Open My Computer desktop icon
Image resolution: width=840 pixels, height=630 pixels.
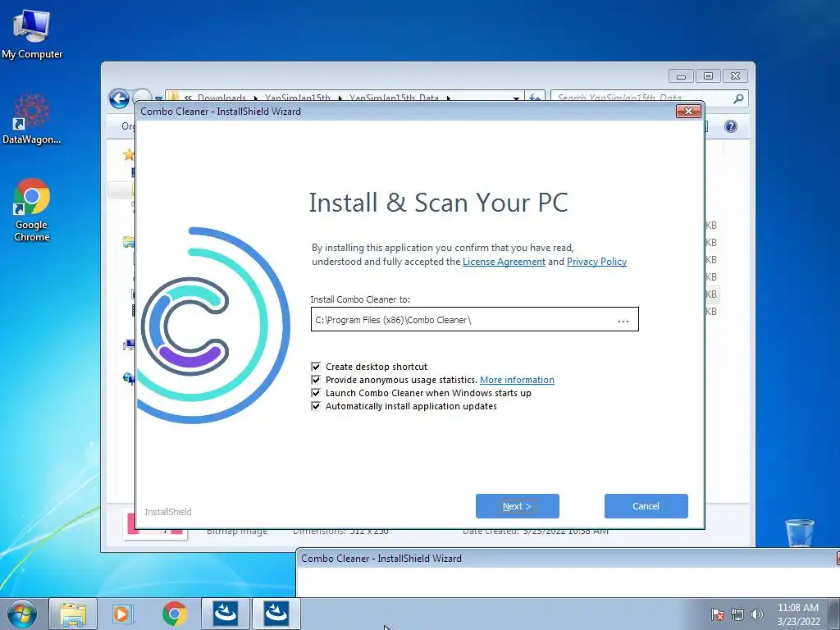[x=32, y=34]
